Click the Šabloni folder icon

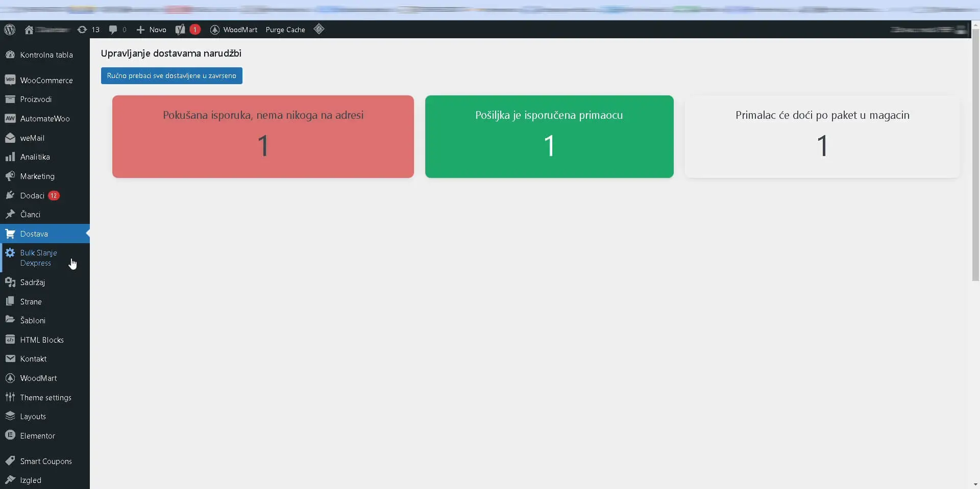(10, 320)
